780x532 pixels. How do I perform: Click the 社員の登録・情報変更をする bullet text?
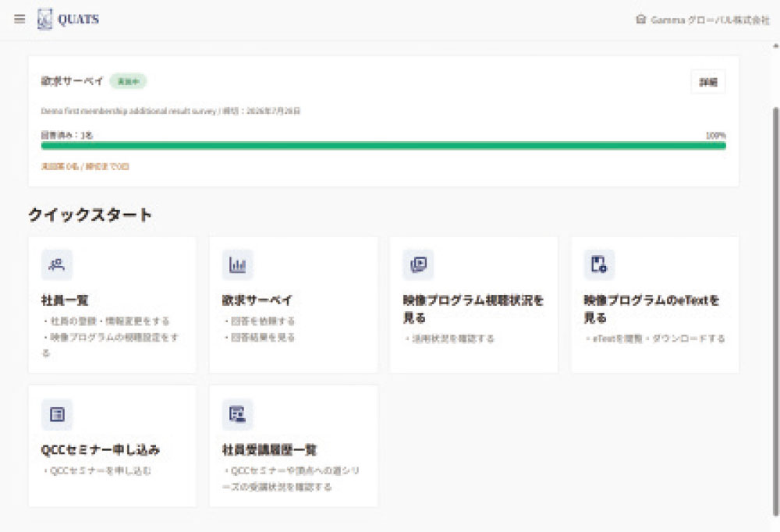pyautogui.click(x=106, y=321)
